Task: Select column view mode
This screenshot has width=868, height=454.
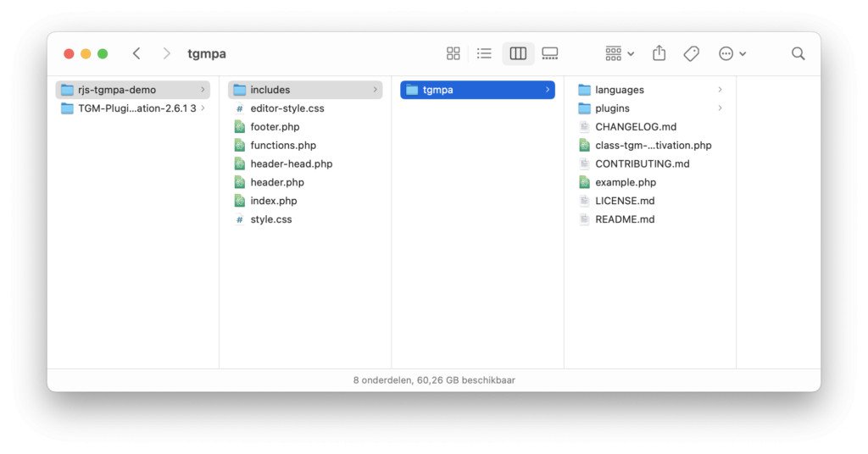Action: point(518,53)
